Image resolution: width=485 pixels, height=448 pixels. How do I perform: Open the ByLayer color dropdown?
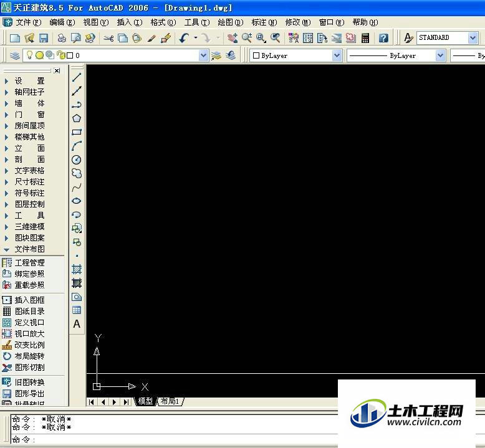[x=337, y=55]
